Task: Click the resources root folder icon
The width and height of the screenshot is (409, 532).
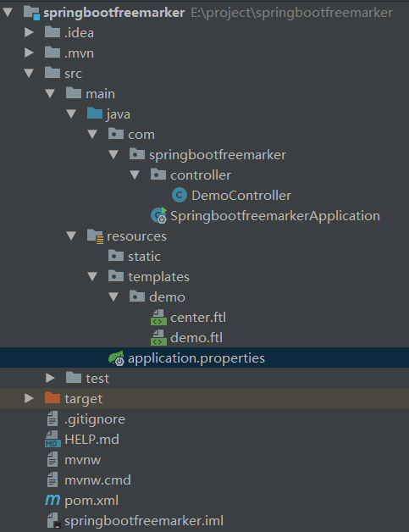Action: click(96, 236)
